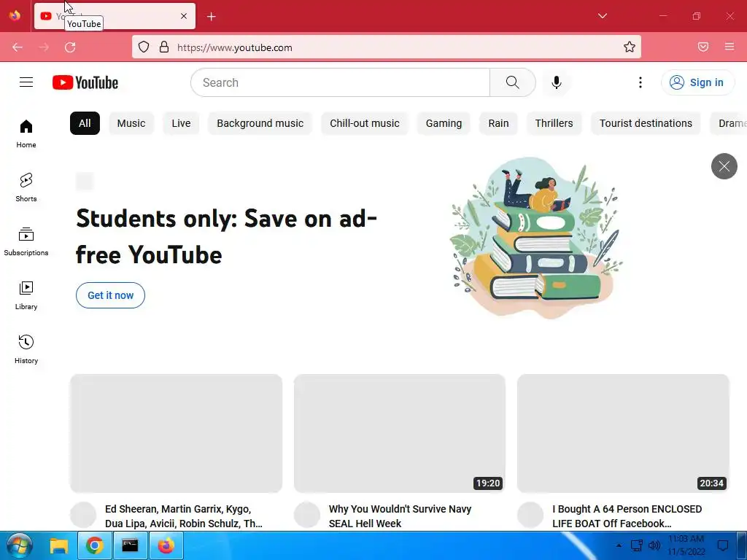This screenshot has width=747, height=560.
Task: Click the search magnifier button
Action: tap(513, 82)
